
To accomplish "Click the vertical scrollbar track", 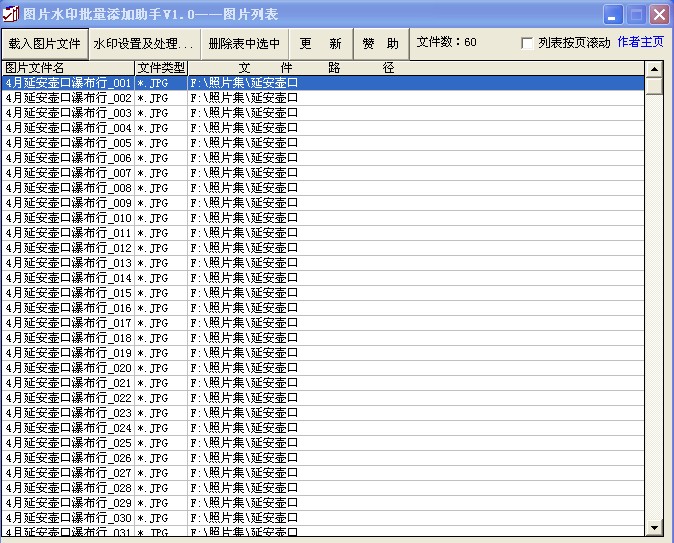I will tap(654, 300).
